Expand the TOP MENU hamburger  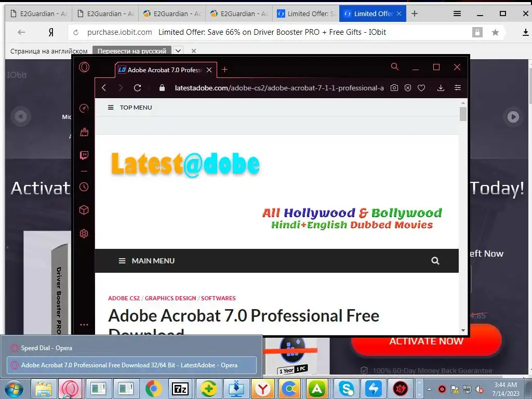(111, 108)
